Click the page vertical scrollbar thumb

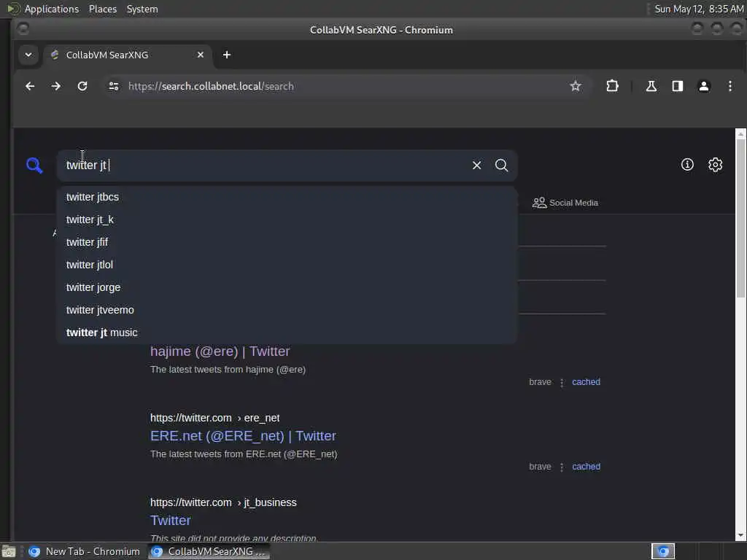[740, 219]
